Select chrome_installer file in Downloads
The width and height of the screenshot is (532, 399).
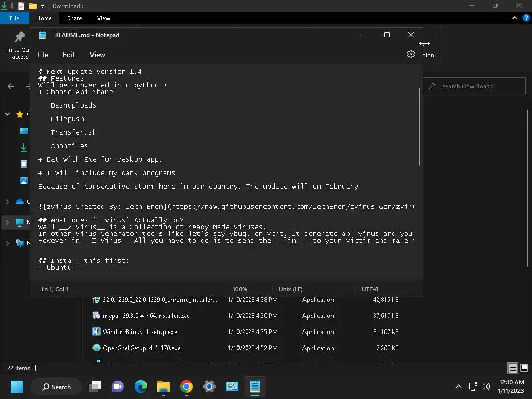tap(161, 300)
